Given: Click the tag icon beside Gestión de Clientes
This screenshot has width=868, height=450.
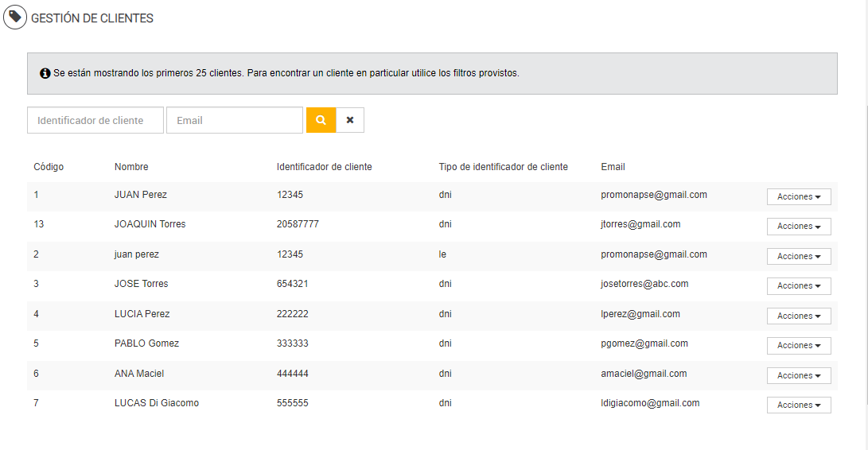Looking at the screenshot, I should (x=15, y=17).
